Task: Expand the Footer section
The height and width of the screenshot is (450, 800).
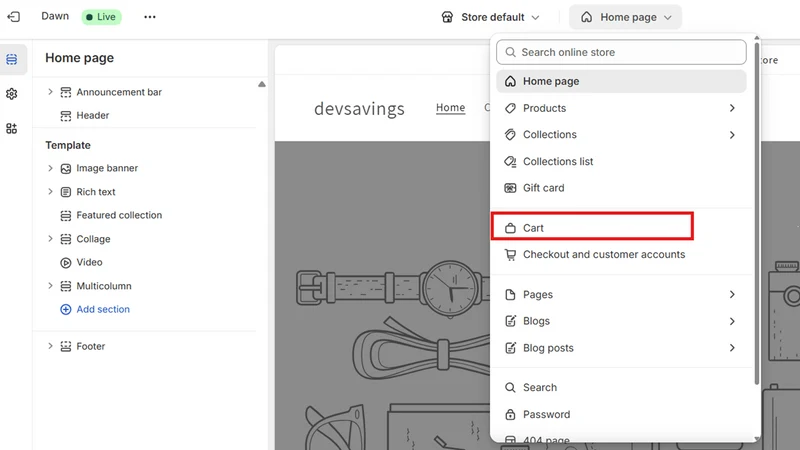Action: tap(50, 346)
